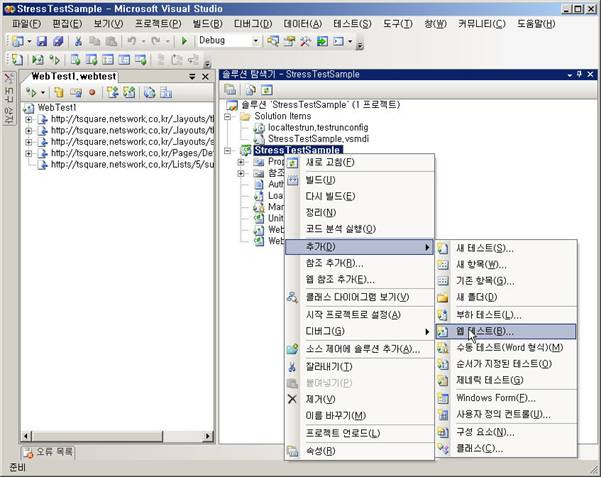Click 참조 추가(R)... context entry
The height and width of the screenshot is (477, 601).
(359, 263)
